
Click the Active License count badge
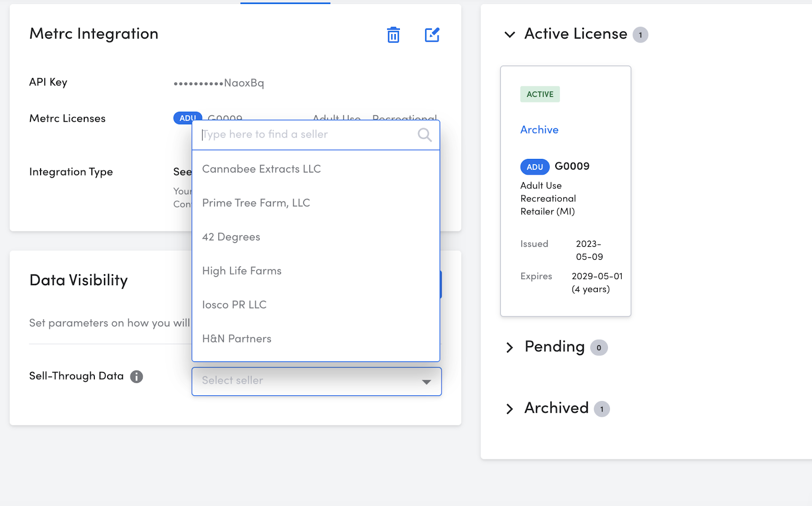pyautogui.click(x=640, y=35)
